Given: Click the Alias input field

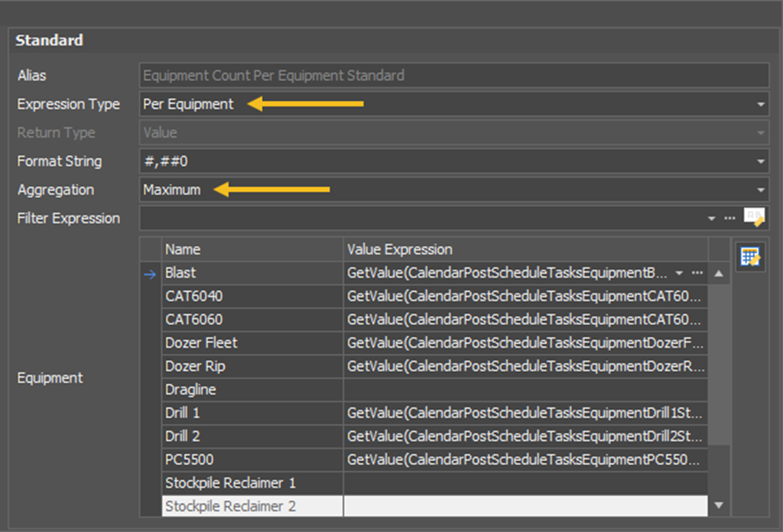Looking at the screenshot, I should (454, 76).
